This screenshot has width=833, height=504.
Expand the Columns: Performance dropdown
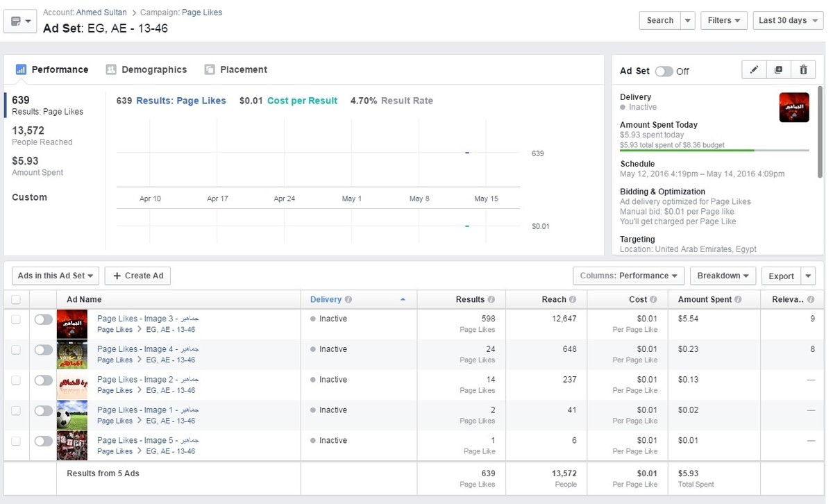point(628,276)
